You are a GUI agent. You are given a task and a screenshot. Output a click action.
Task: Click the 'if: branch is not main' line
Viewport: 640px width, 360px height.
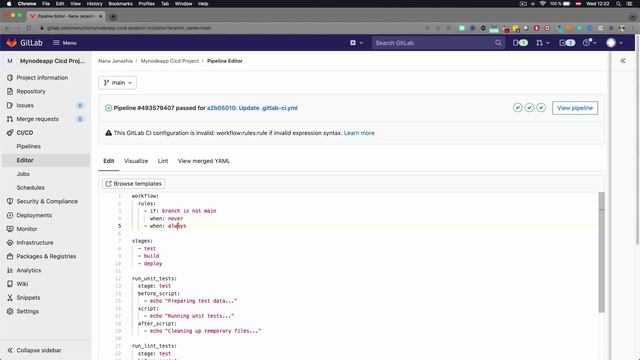point(183,211)
